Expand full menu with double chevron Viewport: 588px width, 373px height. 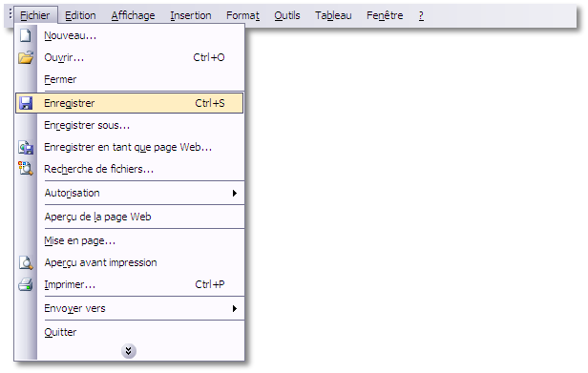[129, 351]
